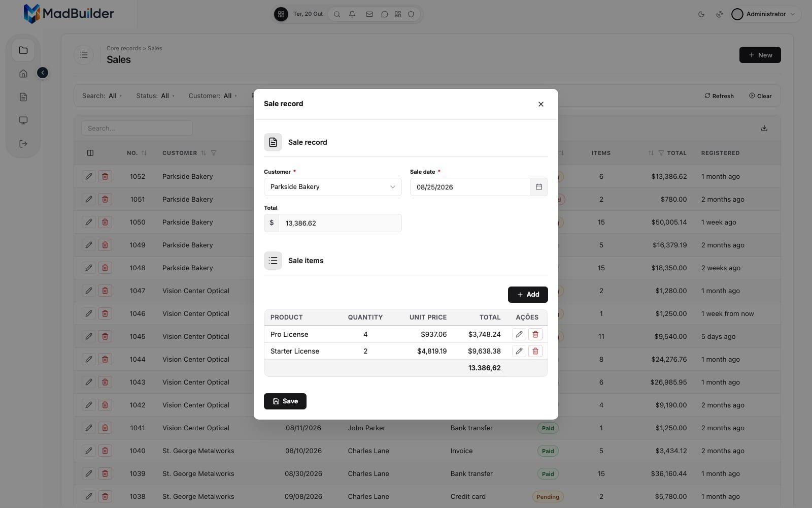812x508 pixels.
Task: Delete sale record 1047
Action: point(105,291)
